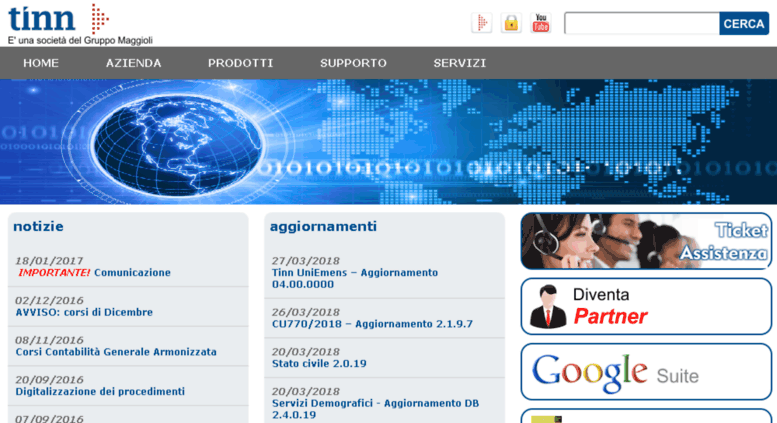This screenshot has width=777, height=423.
Task: Open CU770/2018 Aggiornamento 2.1.9.7 link
Action: (372, 324)
